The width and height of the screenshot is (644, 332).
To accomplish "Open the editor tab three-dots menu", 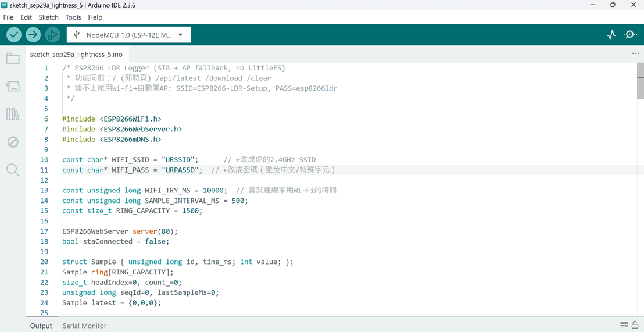I will 635,53.
